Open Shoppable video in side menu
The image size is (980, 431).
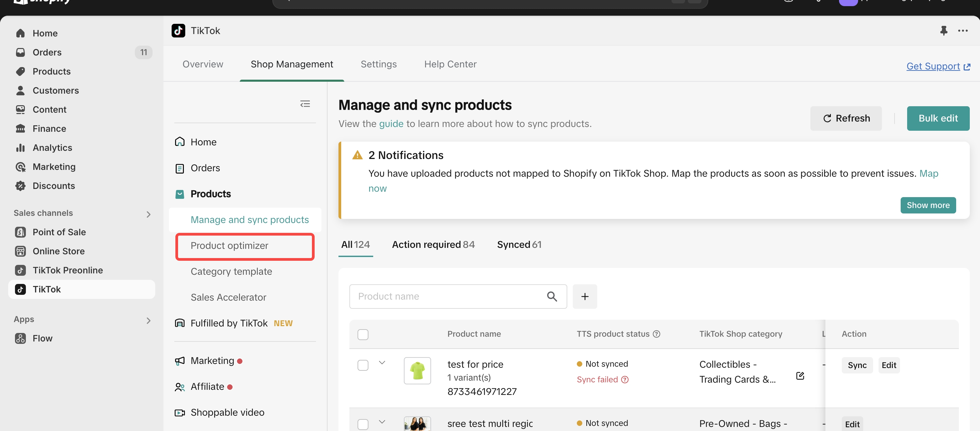227,412
